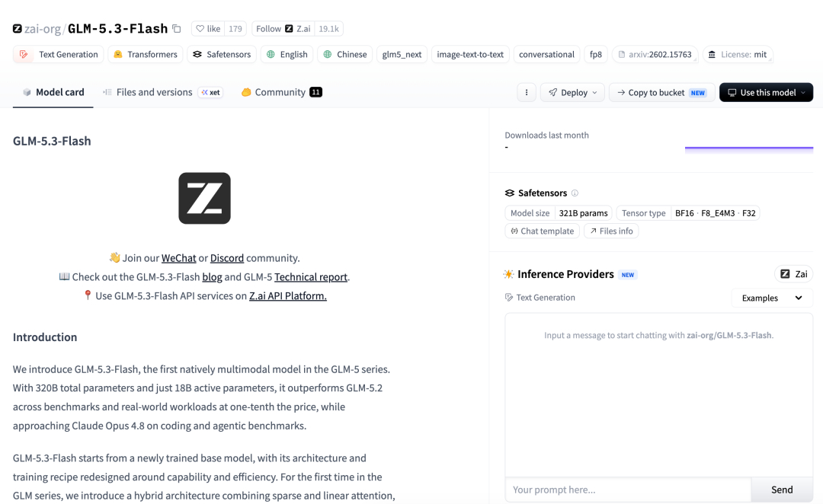Expand the Examples dropdown
The height and width of the screenshot is (504, 823).
(772, 298)
